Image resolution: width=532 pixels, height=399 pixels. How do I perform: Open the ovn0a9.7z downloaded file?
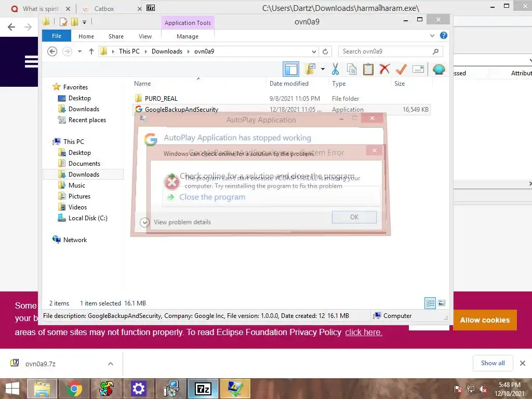41,364
